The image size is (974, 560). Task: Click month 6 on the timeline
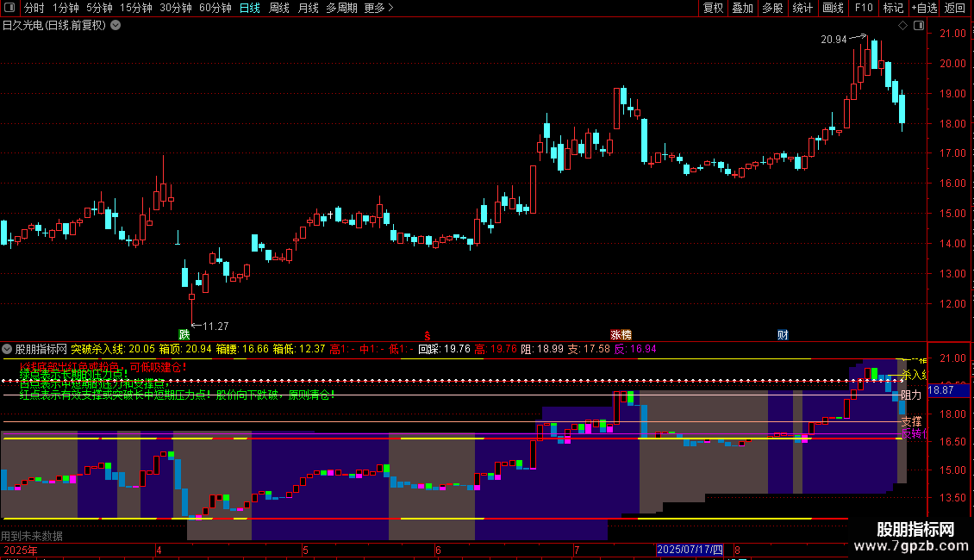point(438,550)
